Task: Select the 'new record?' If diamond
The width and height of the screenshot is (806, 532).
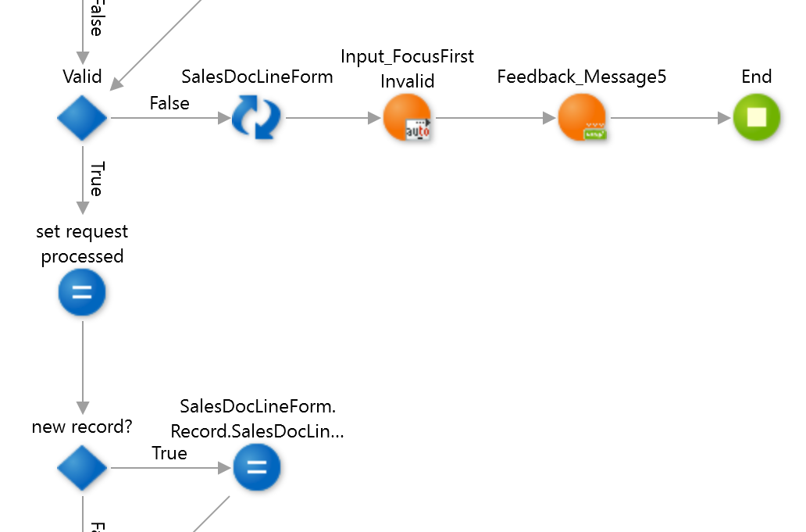Action: point(82,468)
